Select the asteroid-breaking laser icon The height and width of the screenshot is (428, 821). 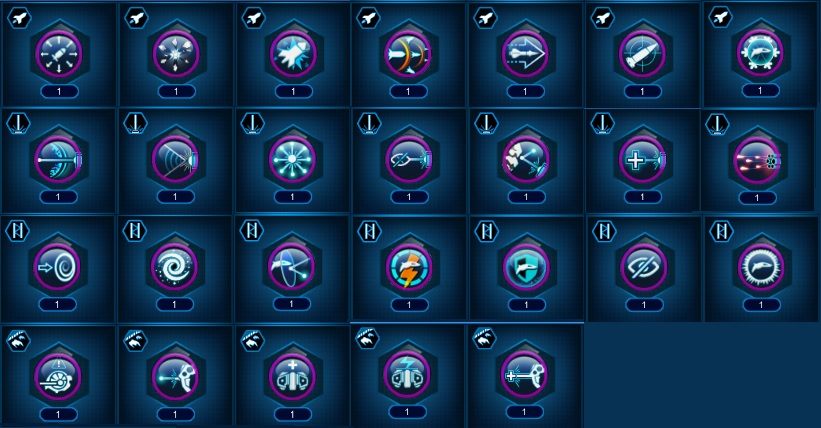[526, 159]
